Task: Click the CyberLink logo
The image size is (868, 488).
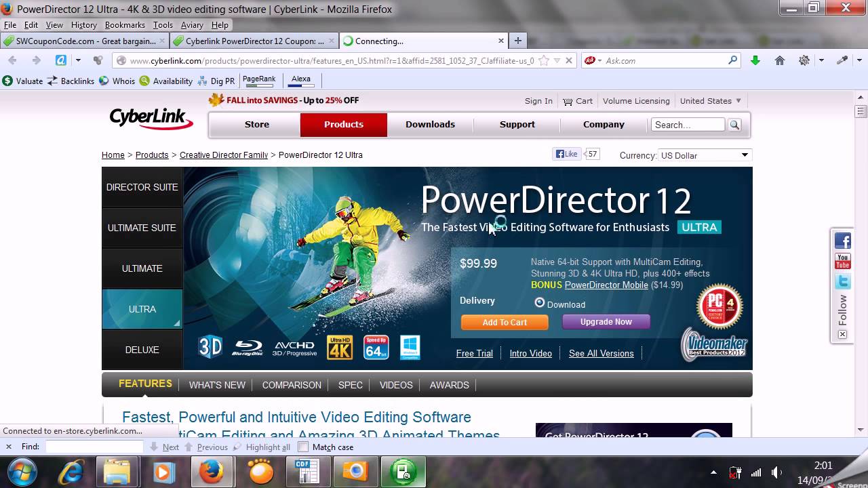Action: tap(151, 118)
